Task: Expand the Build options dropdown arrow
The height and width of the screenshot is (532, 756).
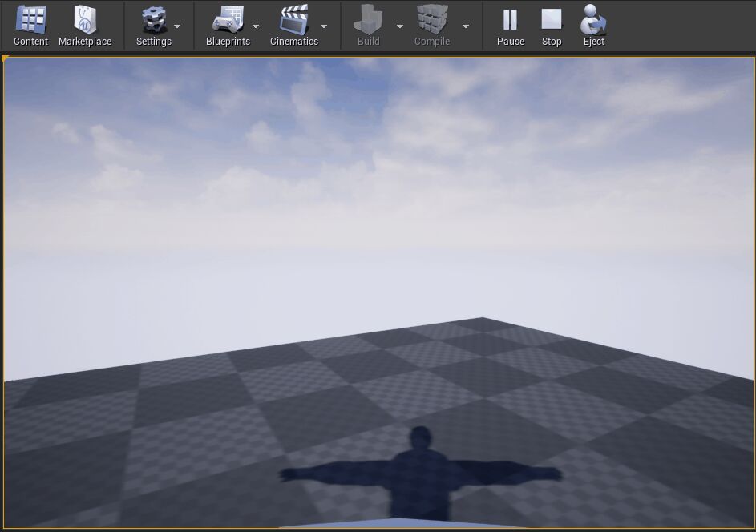Action: click(x=400, y=26)
